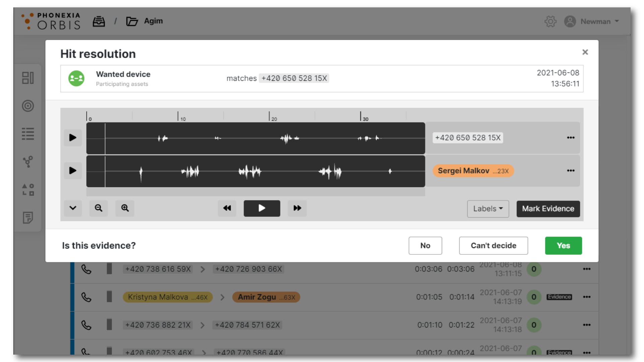Click the zoom out waveform icon

point(98,208)
